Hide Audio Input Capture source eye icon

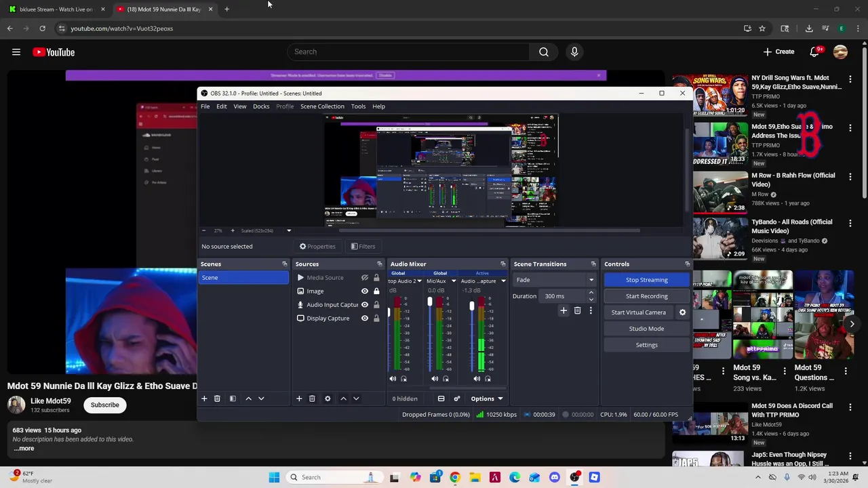click(365, 304)
